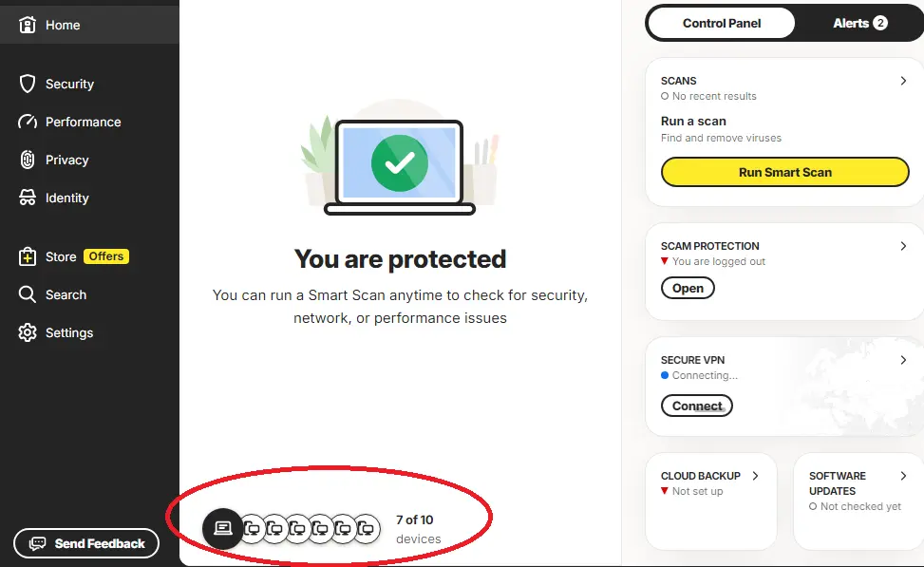Viewport: 924px width, 567px height.
Task: Select the Performance gauge icon
Action: coord(28,122)
